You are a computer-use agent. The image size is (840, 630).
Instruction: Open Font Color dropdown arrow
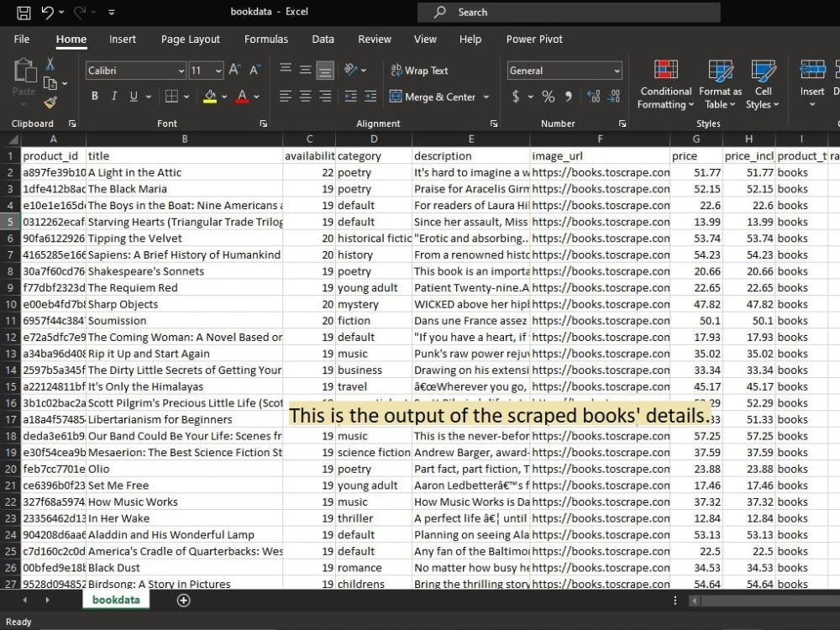click(256, 97)
